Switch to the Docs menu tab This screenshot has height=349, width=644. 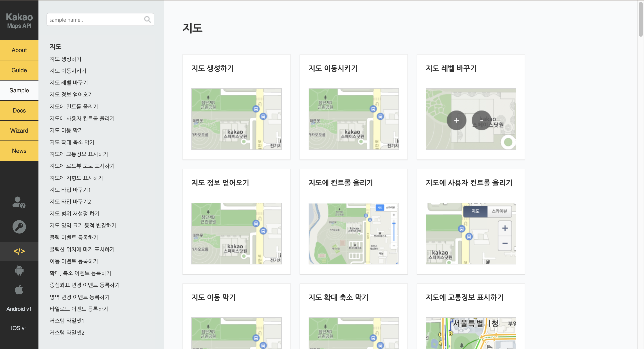pyautogui.click(x=19, y=111)
